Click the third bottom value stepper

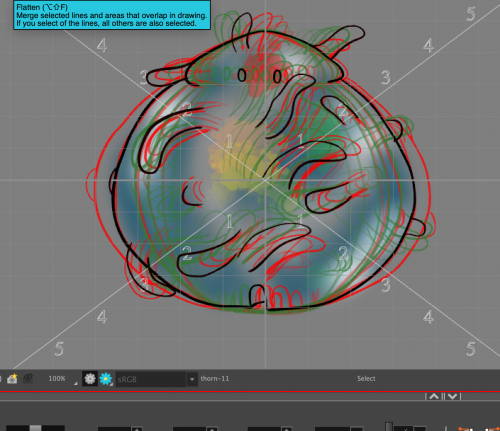pyautogui.click(x=286, y=429)
